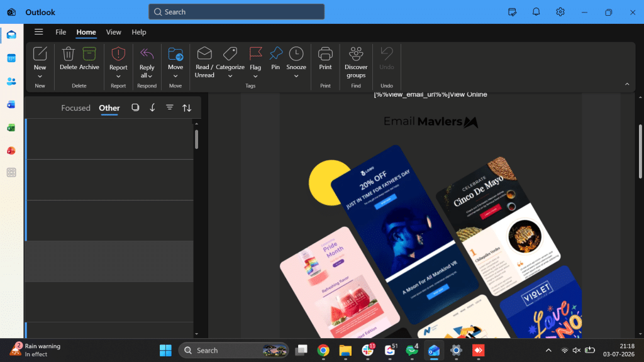Select the Other inbox tab

click(109, 108)
